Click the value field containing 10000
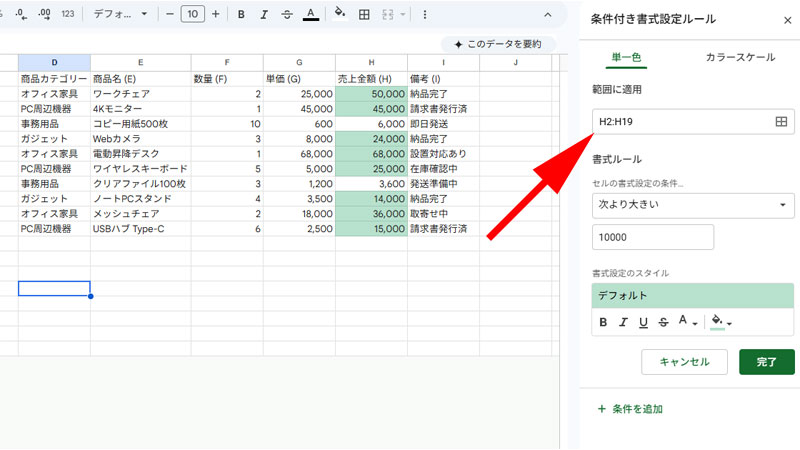This screenshot has width=800, height=450. coord(653,237)
